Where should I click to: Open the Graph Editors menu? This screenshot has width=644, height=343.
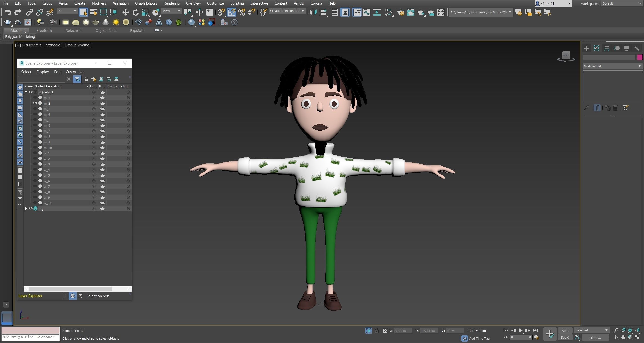[x=146, y=3]
